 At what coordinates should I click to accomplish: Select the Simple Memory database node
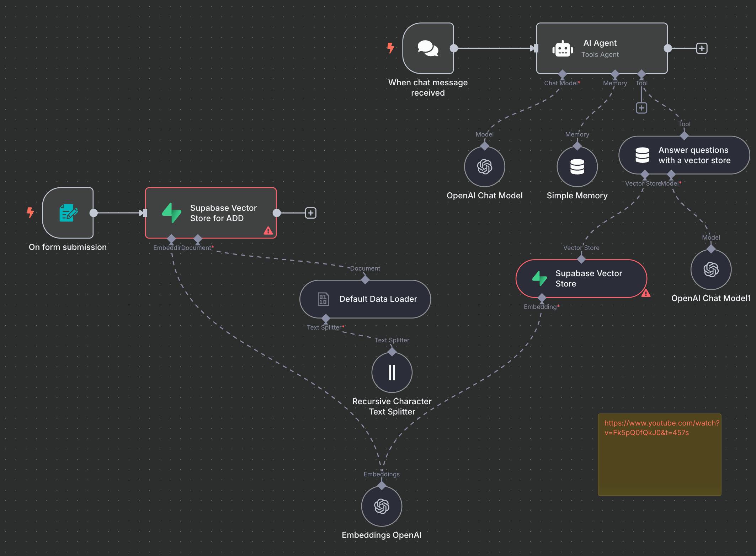point(577,167)
